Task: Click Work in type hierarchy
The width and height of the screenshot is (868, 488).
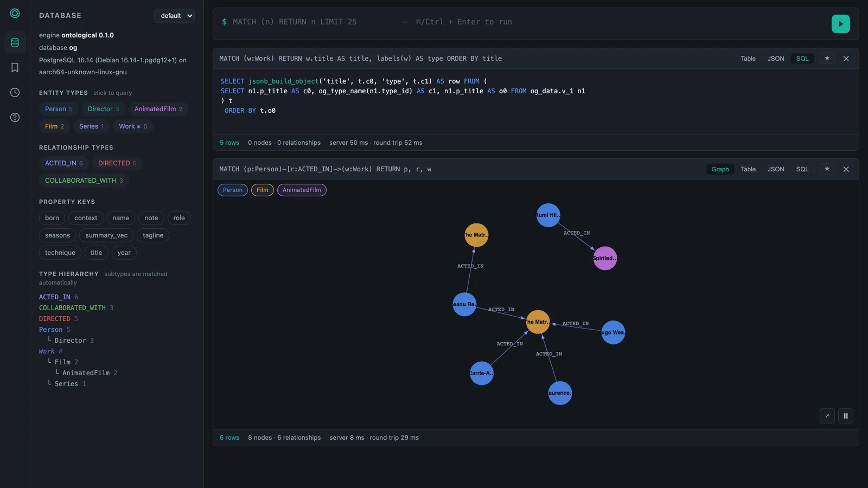Action: coord(47,351)
